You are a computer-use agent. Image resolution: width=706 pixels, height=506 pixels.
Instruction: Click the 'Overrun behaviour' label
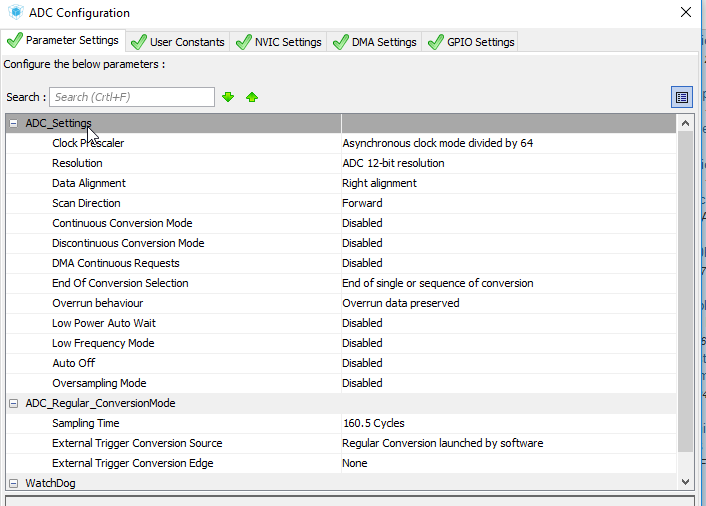[x=97, y=303]
